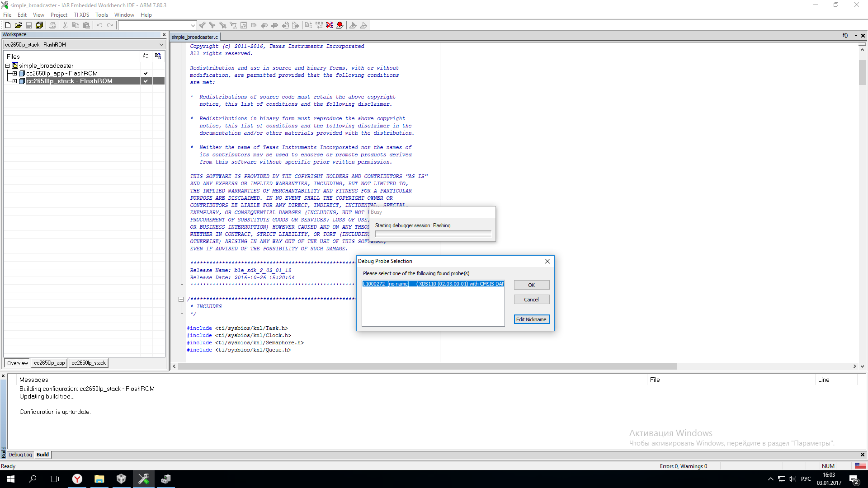This screenshot has width=868, height=488.
Task: Click the Save All toolbar icon
Action: tap(39, 25)
